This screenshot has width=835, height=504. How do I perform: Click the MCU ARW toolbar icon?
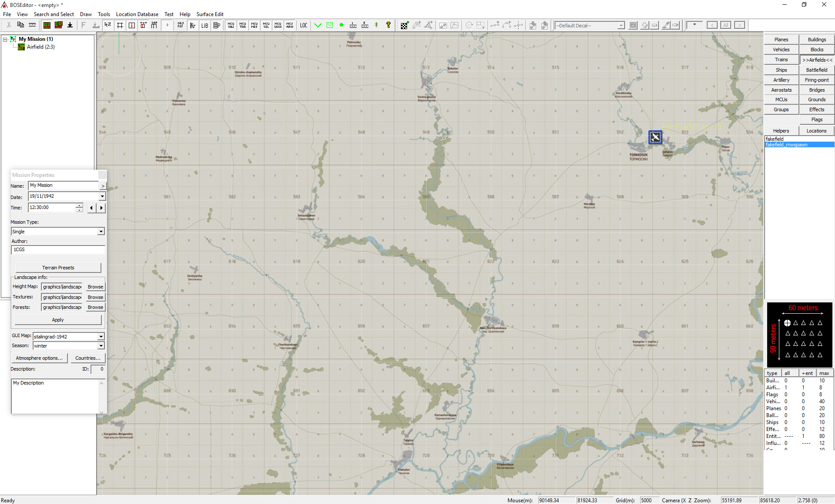point(290,25)
